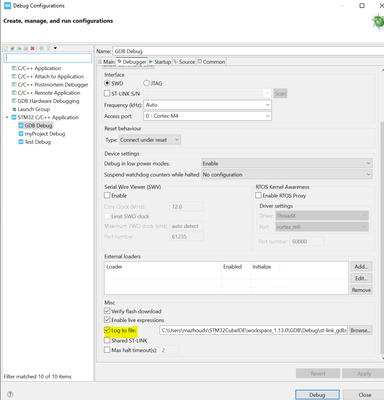Click the Debug button
The image size is (384, 400).
(x=317, y=395)
